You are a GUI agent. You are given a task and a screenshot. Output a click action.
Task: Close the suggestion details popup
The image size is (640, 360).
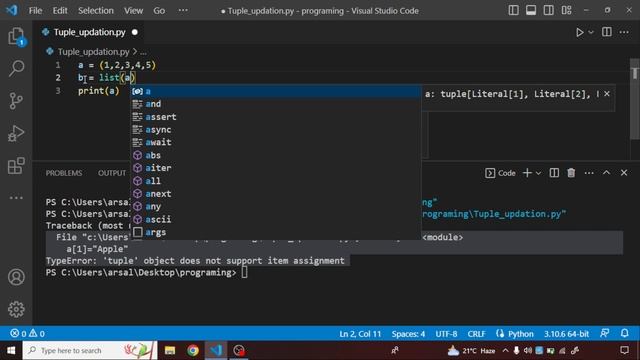pyautogui.click(x=607, y=94)
